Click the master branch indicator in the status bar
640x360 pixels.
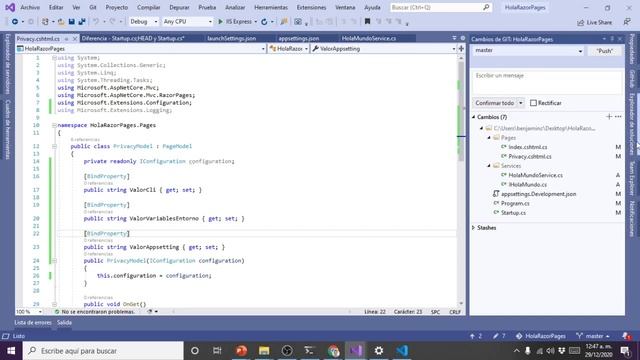click(x=593, y=336)
